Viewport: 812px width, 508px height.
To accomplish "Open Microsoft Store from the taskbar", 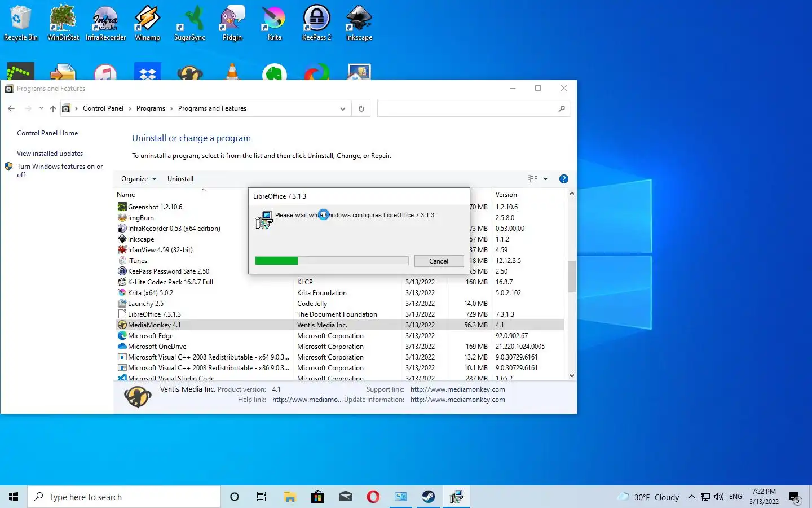I will click(x=317, y=497).
